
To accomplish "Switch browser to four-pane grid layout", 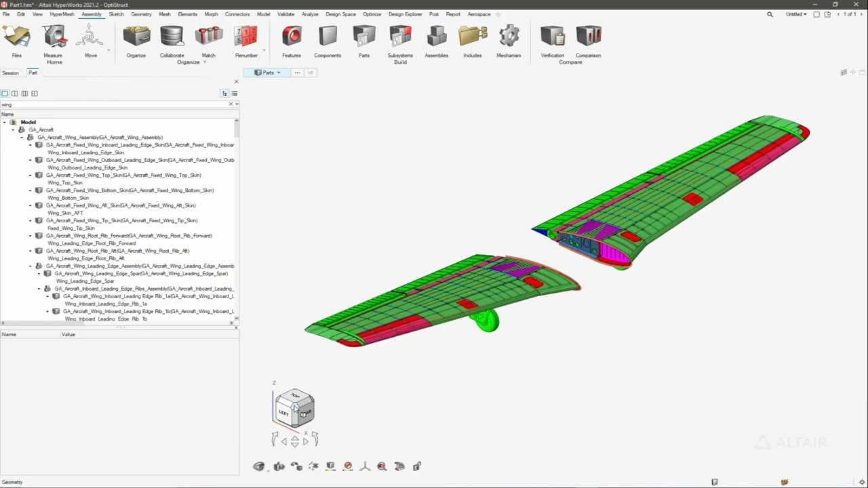I will 35,94.
